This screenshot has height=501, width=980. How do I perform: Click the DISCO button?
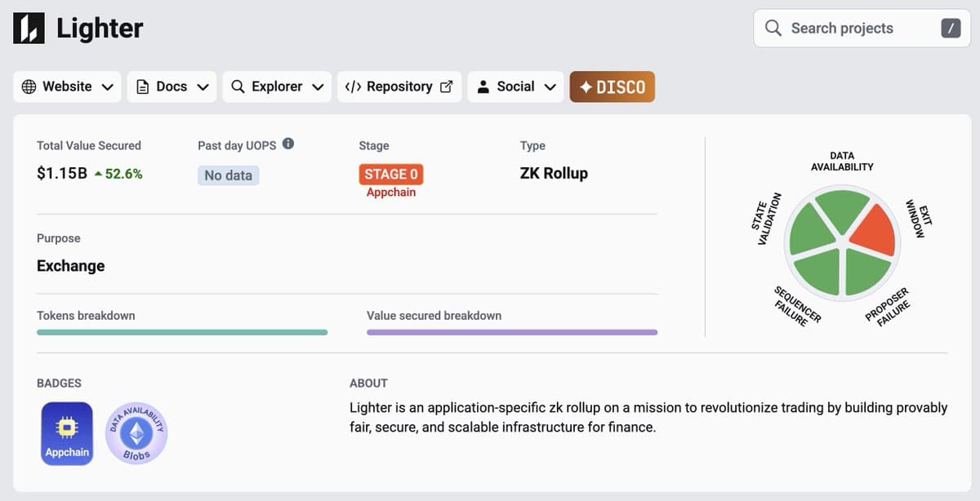coord(612,86)
